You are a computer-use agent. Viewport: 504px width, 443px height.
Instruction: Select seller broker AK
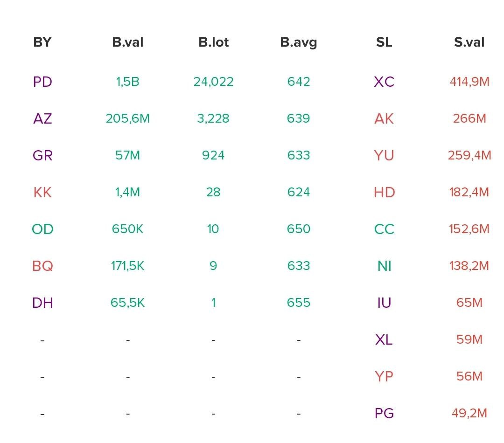[384, 118]
